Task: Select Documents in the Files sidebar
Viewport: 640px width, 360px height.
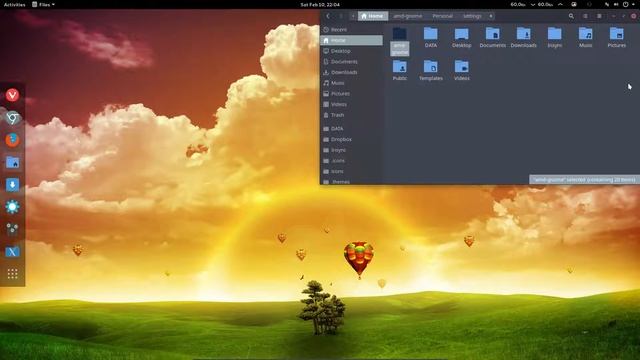Action: (351, 61)
